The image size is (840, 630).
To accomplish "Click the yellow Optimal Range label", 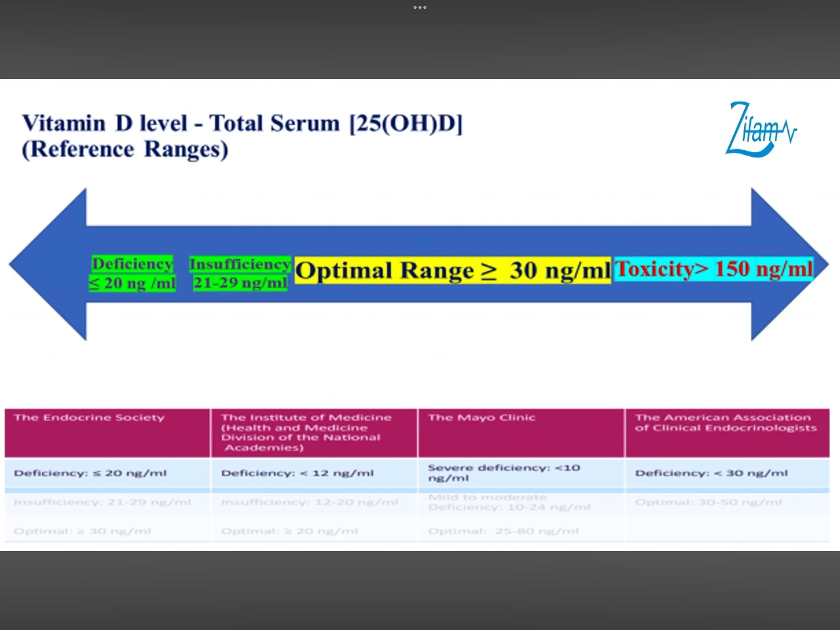I will [453, 270].
